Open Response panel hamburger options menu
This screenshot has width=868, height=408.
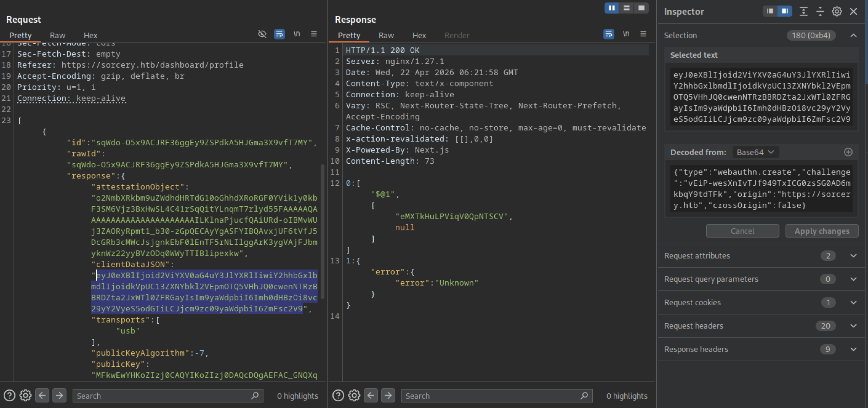click(x=643, y=34)
